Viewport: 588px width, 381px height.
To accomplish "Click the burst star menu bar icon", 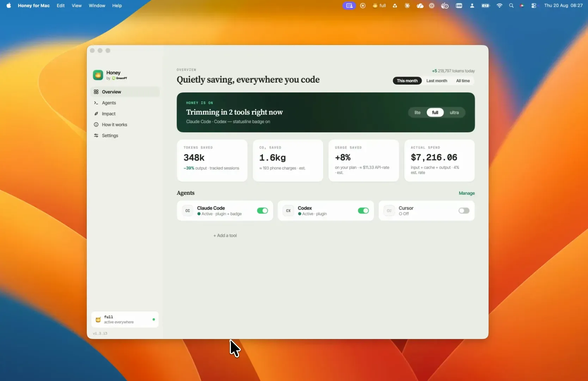I will coord(407,6).
